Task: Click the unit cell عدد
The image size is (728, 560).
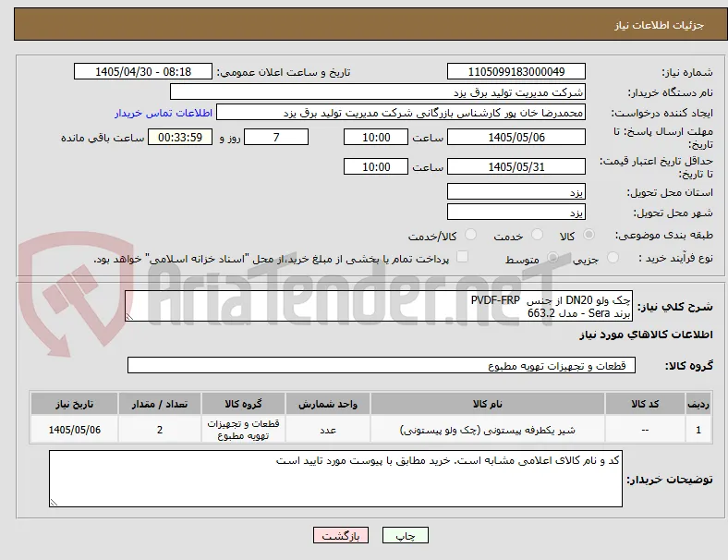Action: (x=328, y=430)
